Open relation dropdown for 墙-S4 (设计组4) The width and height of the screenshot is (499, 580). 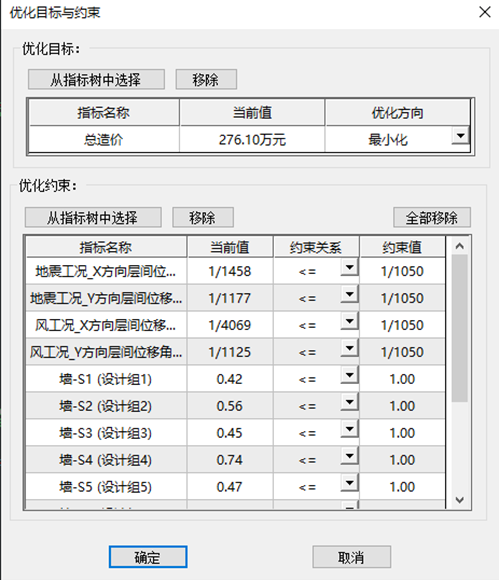pos(349,456)
